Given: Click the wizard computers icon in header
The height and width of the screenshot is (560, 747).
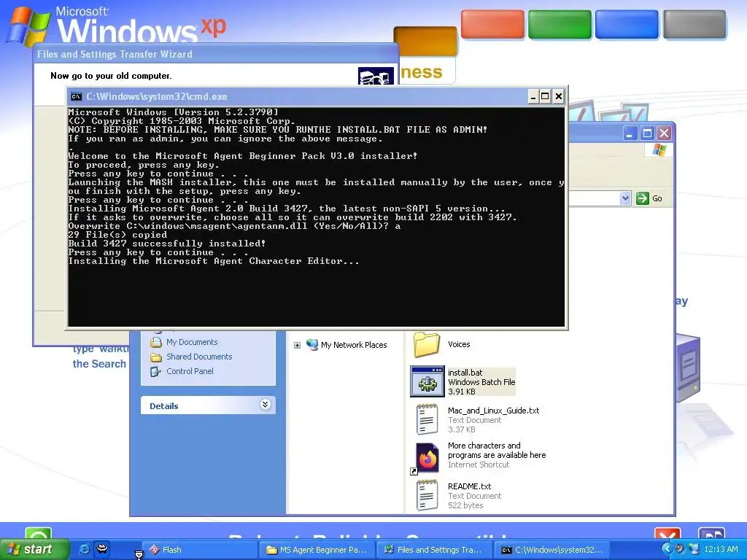Looking at the screenshot, I should point(376,76).
